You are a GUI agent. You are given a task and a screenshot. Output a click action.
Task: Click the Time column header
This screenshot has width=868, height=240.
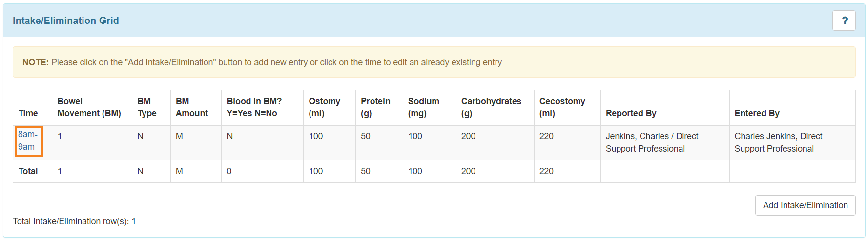[28, 113]
